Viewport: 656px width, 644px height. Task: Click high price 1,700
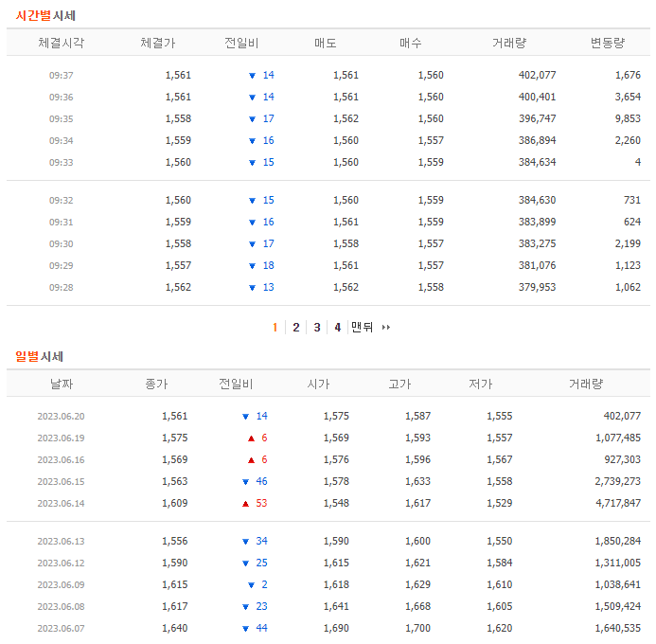(x=417, y=628)
